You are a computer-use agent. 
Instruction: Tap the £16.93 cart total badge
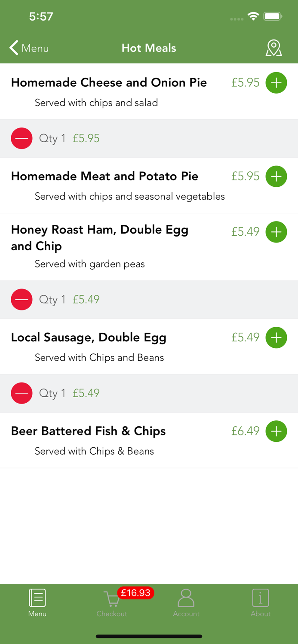(135, 593)
